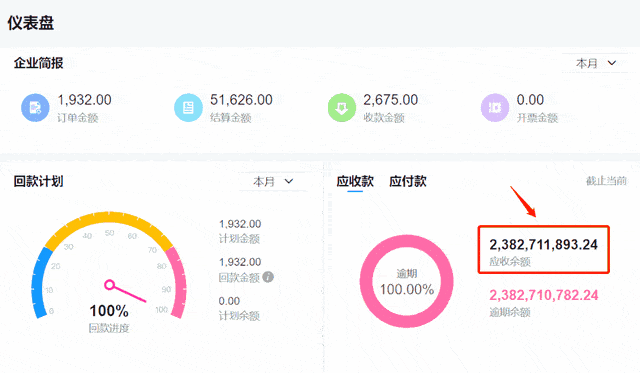The width and height of the screenshot is (640, 373).
Task: Click the pink 逾期 100.00% donut chart
Action: click(407, 281)
